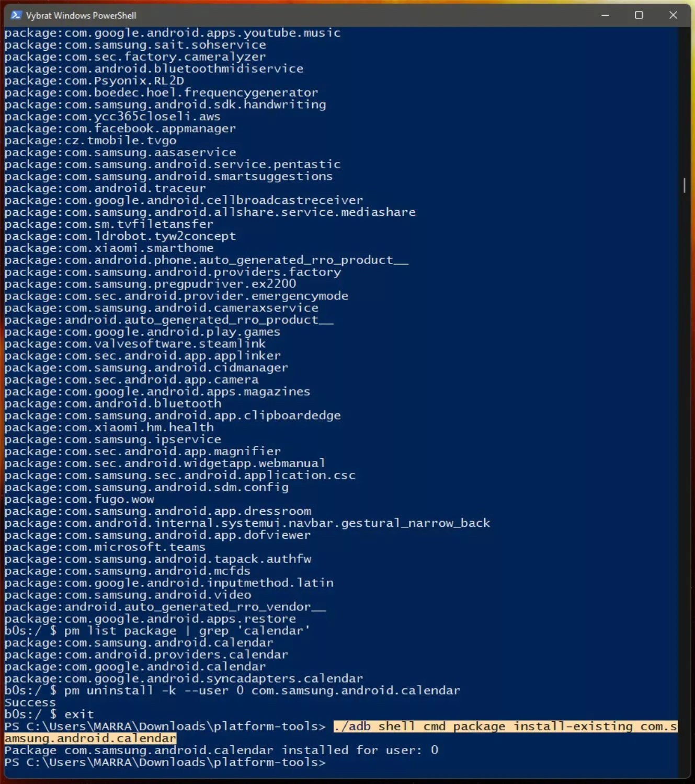Viewport: 695px width, 784px height.
Task: Click package:com.samsung.aasaservice line
Action: (120, 153)
